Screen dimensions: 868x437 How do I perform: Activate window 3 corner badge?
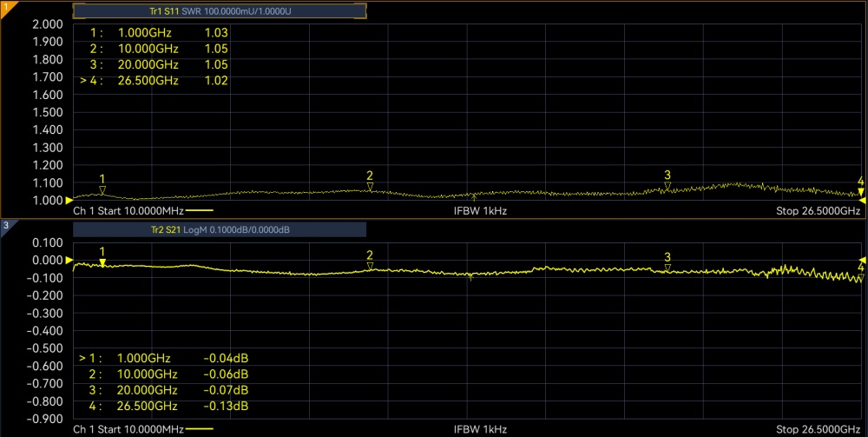click(5, 226)
